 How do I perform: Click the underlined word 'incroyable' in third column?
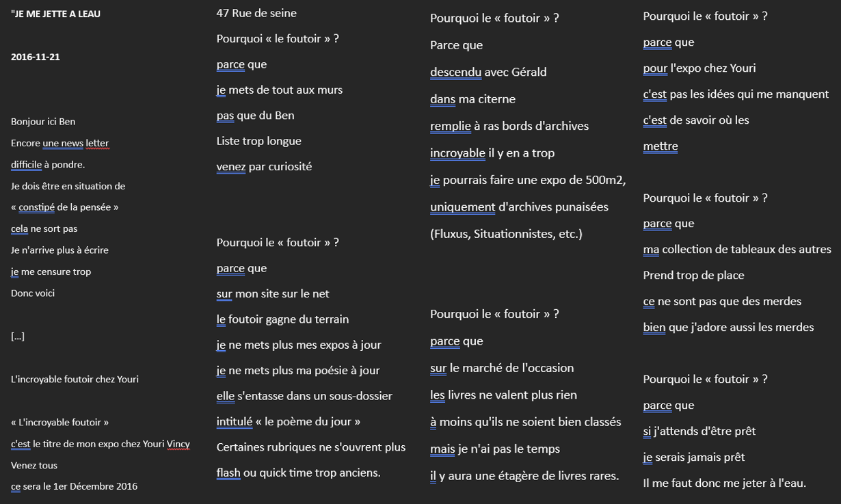pos(457,153)
